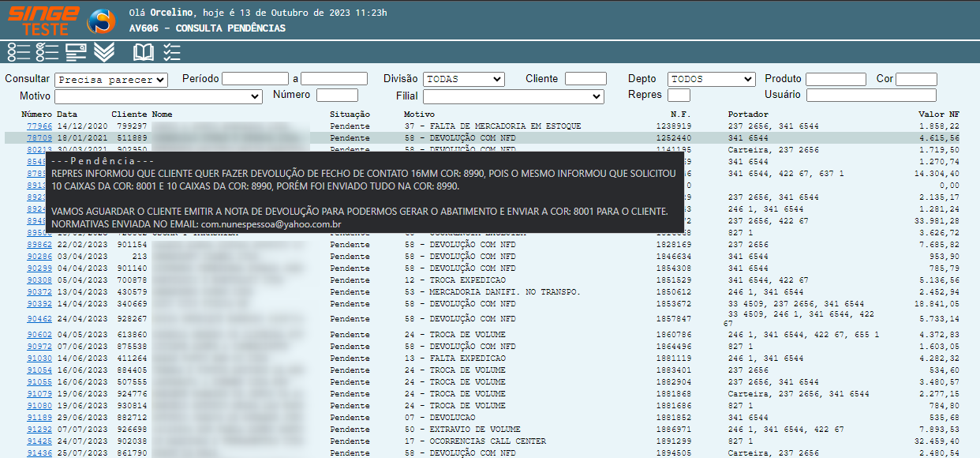The image size is (980, 458).
Task: Click the triple chevron down icon
Action: click(x=104, y=52)
